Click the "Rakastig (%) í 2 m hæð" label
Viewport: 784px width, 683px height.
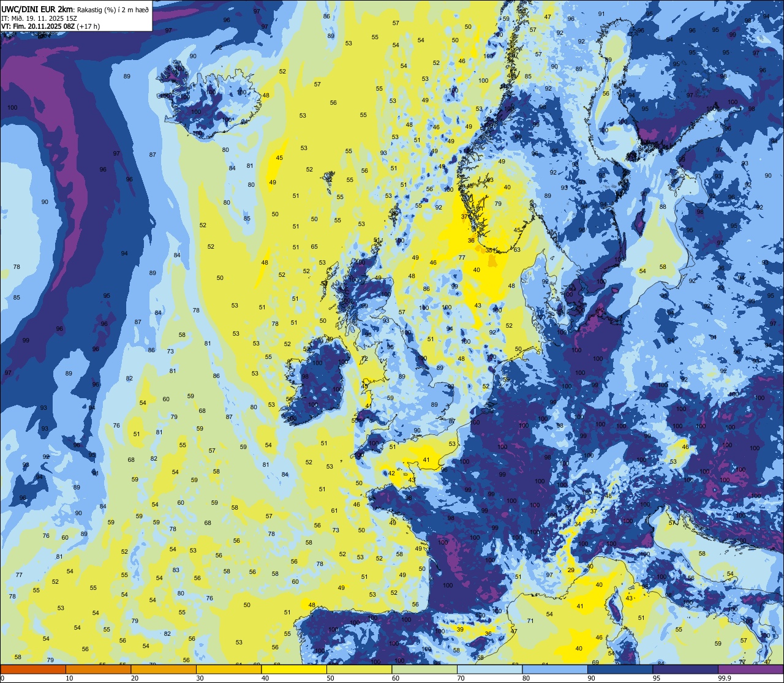tap(113, 9)
